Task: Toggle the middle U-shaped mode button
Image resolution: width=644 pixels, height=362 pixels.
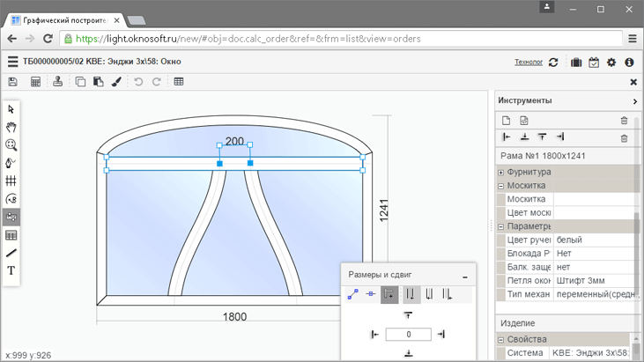Action: [429, 294]
